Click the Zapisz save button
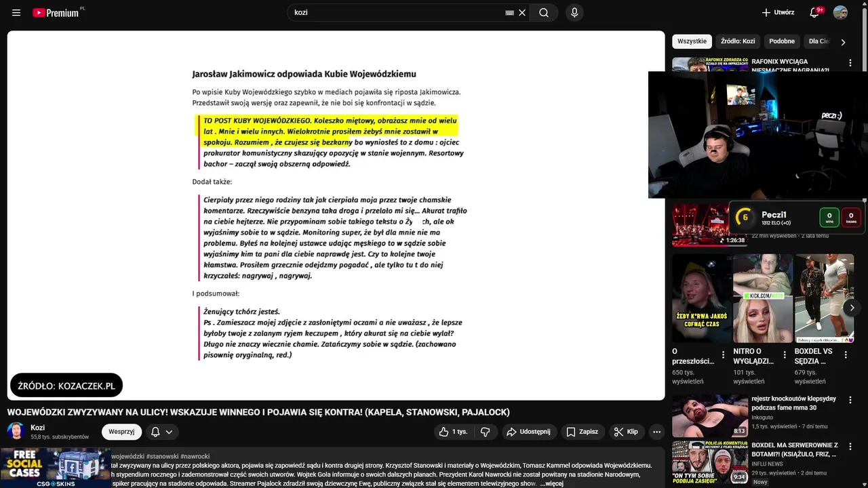The height and width of the screenshot is (488, 868). tap(582, 432)
